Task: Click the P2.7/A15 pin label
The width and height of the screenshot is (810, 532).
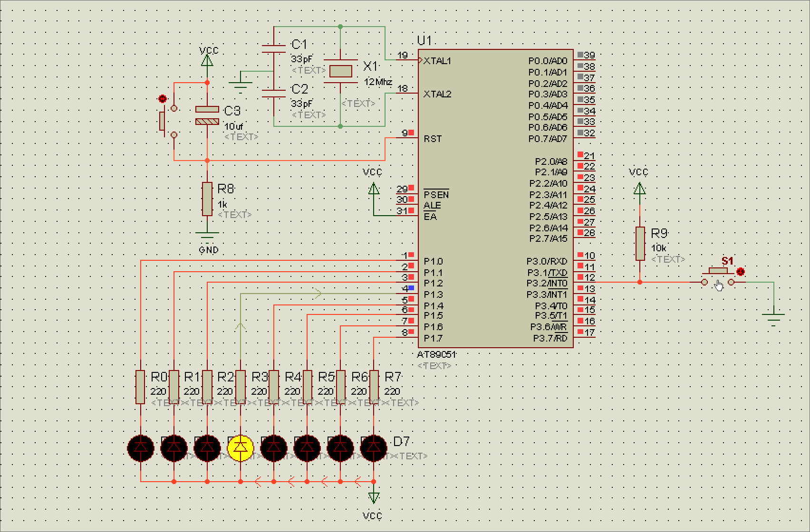Action: pyautogui.click(x=548, y=238)
